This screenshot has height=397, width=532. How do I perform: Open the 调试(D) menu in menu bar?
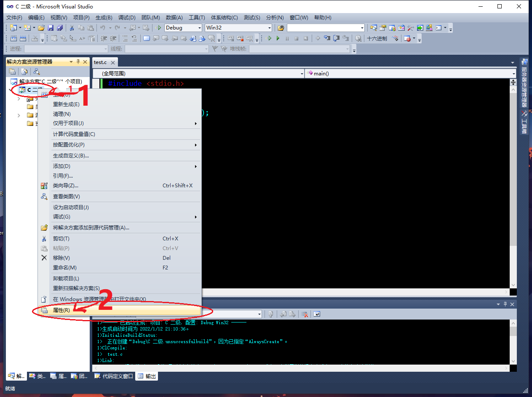point(127,18)
